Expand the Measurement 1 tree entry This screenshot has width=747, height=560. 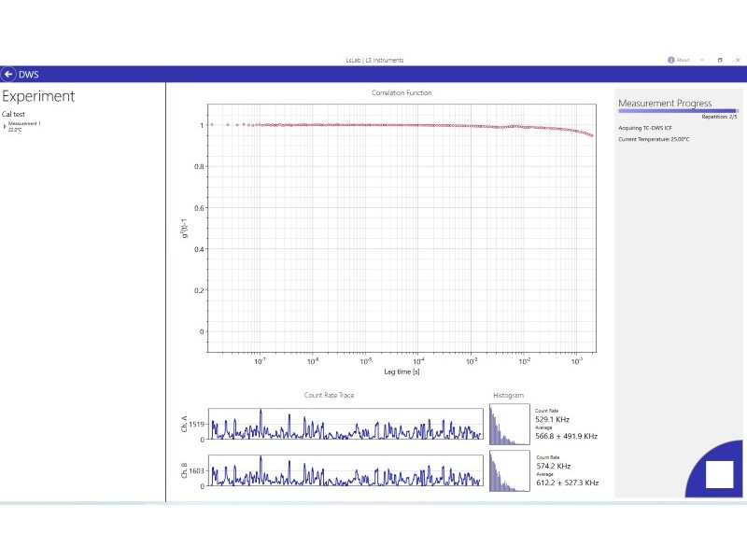[5, 127]
